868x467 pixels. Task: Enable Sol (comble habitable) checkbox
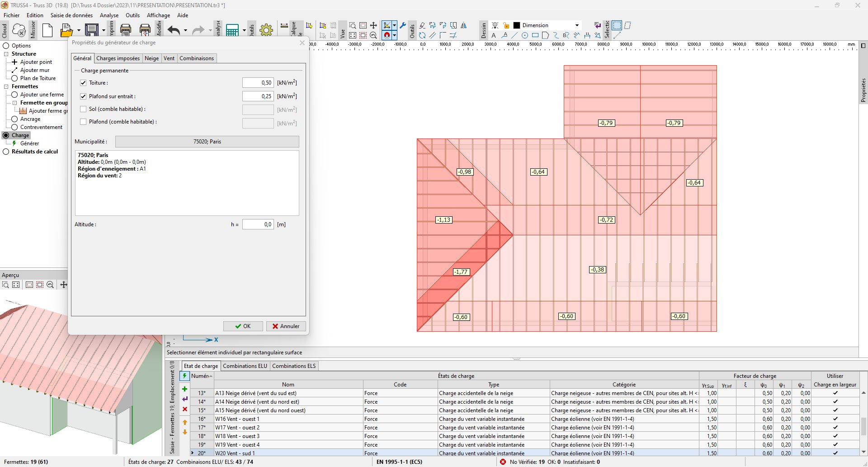coord(83,109)
